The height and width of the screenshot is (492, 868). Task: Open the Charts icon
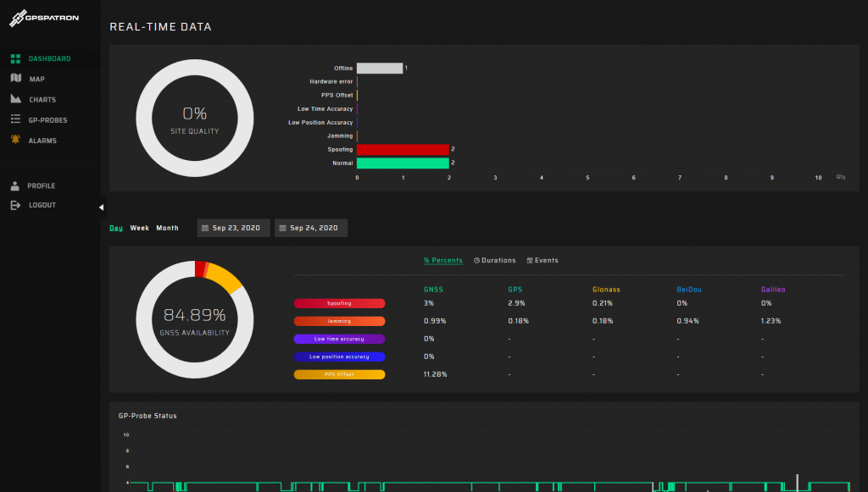coord(14,99)
